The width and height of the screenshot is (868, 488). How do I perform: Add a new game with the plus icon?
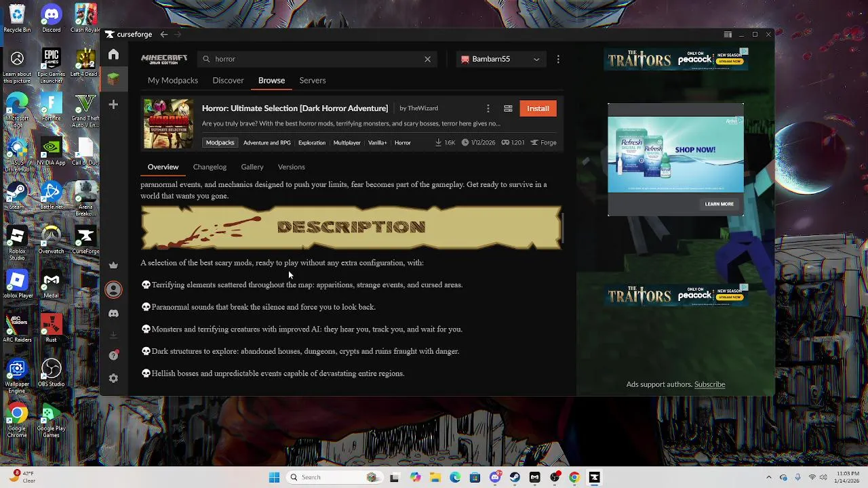pyautogui.click(x=113, y=104)
